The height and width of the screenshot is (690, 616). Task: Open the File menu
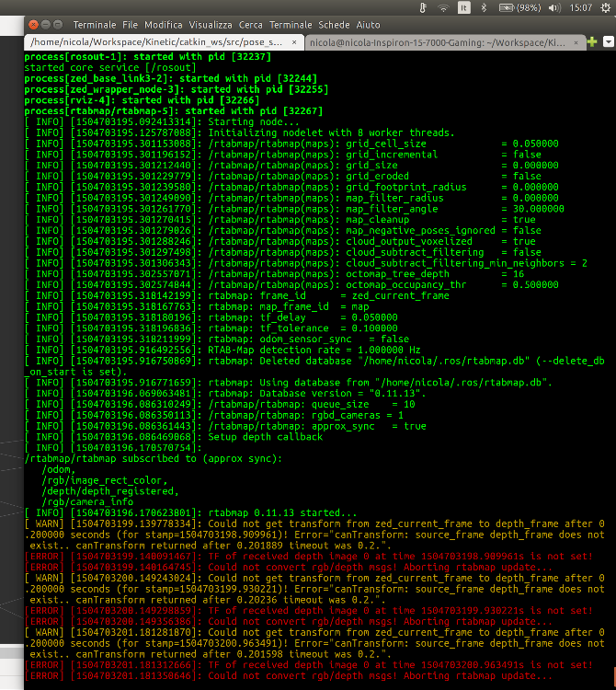130,24
